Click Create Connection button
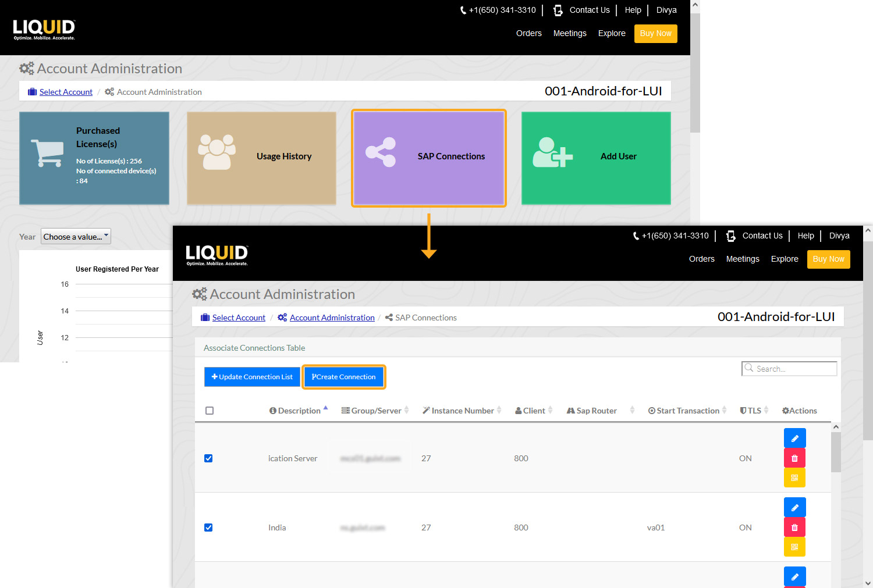Image resolution: width=873 pixels, height=588 pixels. pos(344,377)
